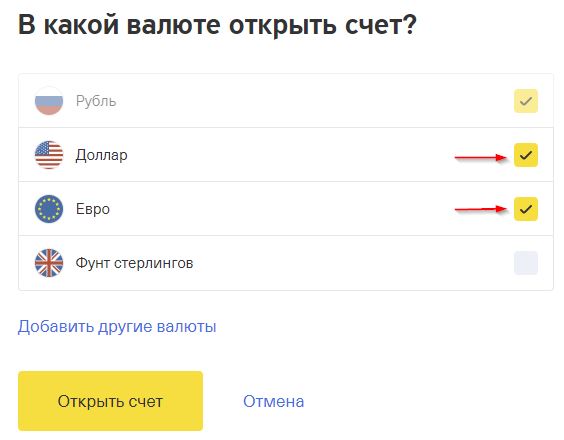Click the Евро text label
564x440 pixels.
(93, 209)
